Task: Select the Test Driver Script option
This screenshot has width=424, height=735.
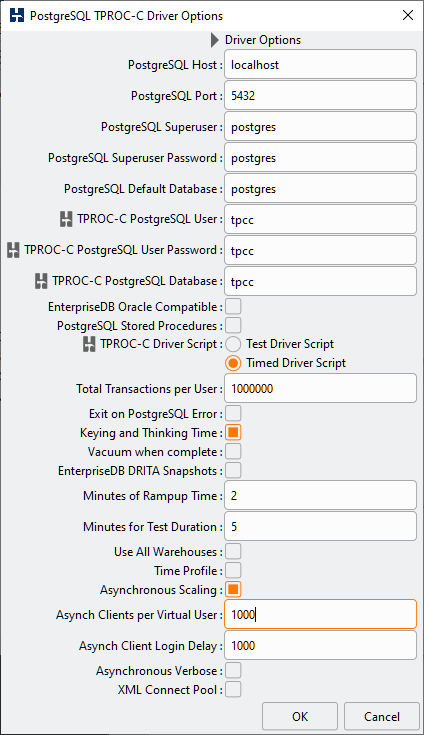Action: pyautogui.click(x=233, y=344)
